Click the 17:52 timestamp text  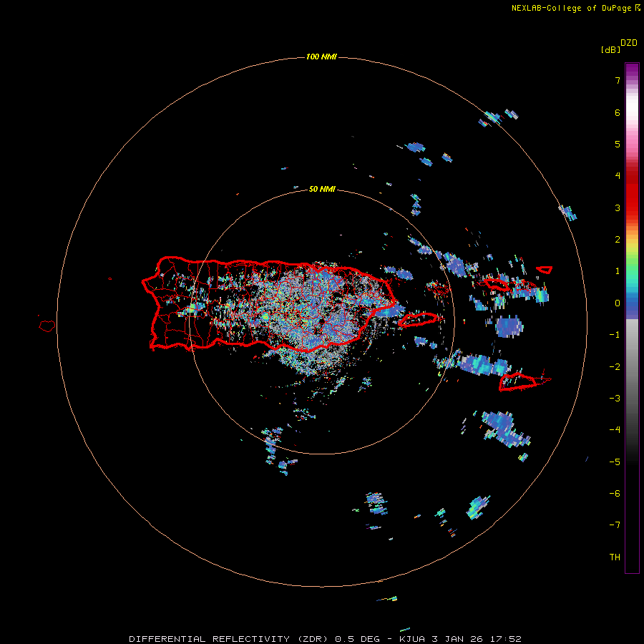pos(506,639)
